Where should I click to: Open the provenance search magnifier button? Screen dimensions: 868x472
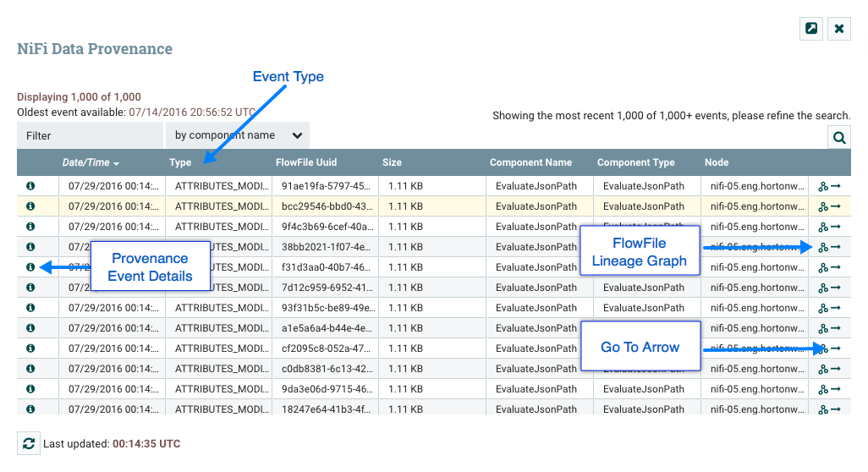[x=838, y=137]
